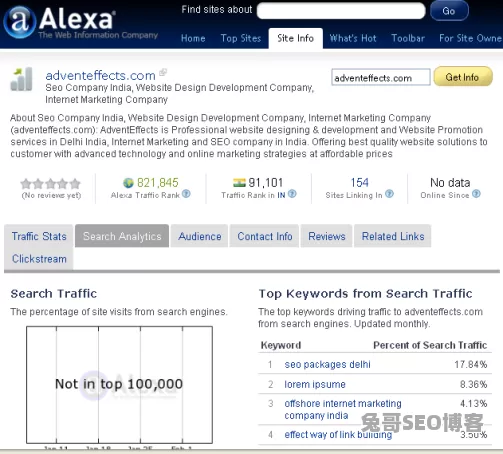Click the IN country link

[281, 195]
